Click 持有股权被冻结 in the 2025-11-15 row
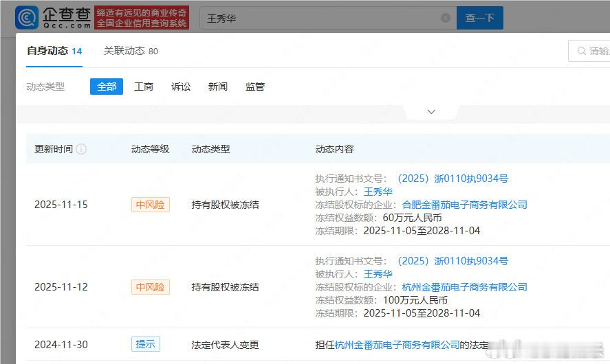 coord(225,205)
